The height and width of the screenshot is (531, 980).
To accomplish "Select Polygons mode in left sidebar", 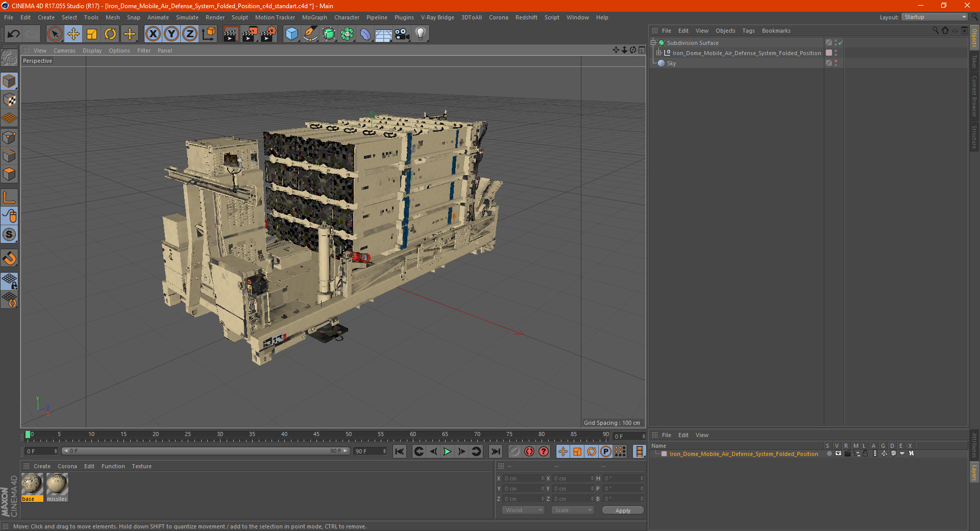I will click(9, 174).
